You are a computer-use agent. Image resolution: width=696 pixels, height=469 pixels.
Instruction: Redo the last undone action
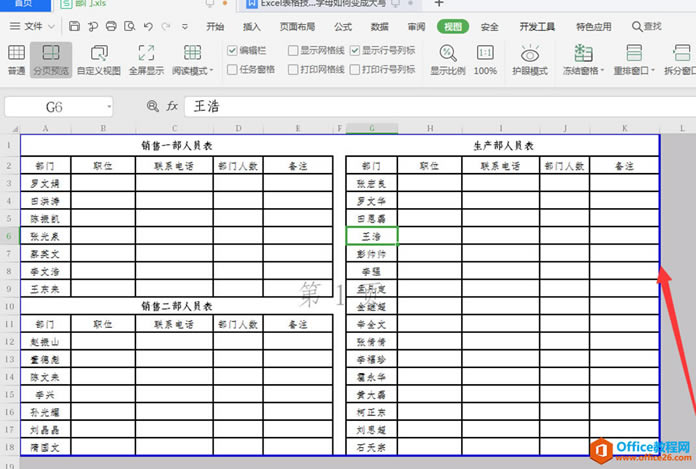[x=166, y=26]
